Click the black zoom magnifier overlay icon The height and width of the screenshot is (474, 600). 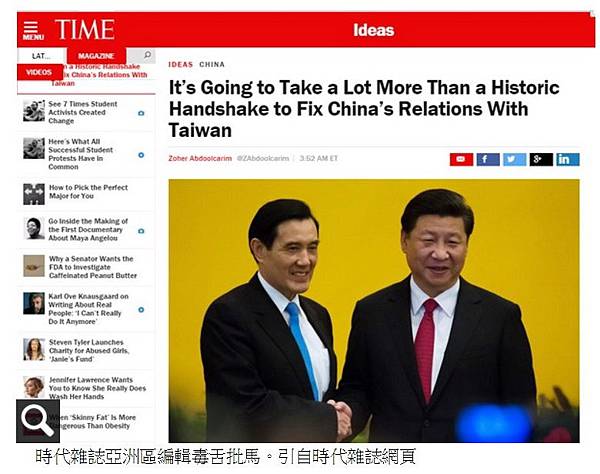point(38,421)
